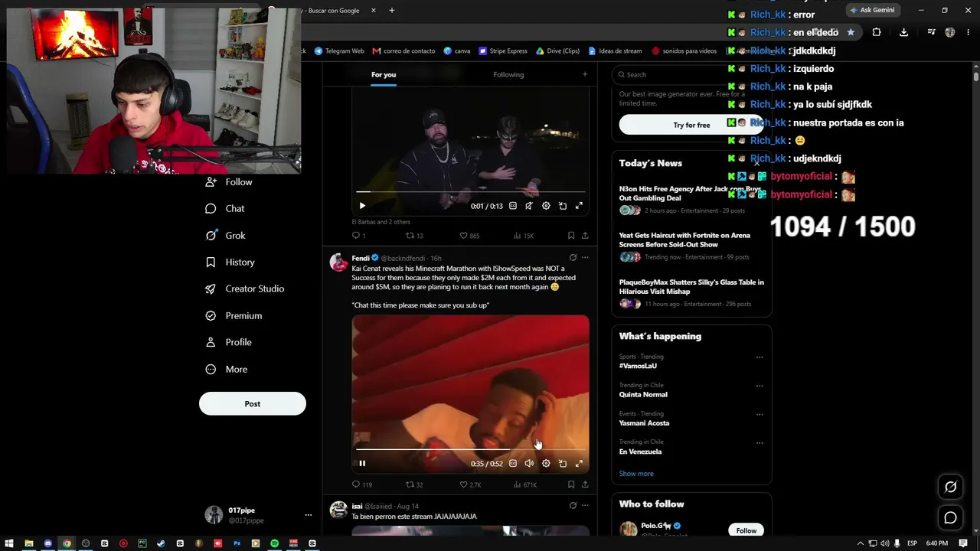Like the El Barbas video post

click(x=463, y=236)
